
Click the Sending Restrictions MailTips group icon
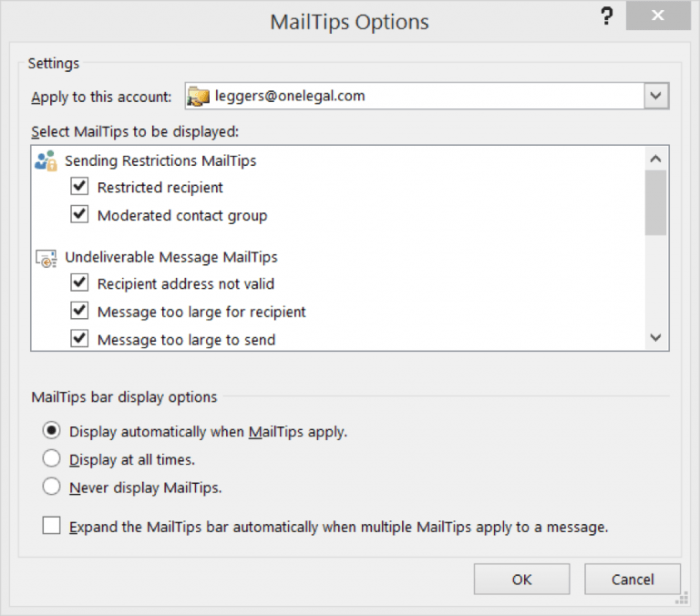coord(46,161)
